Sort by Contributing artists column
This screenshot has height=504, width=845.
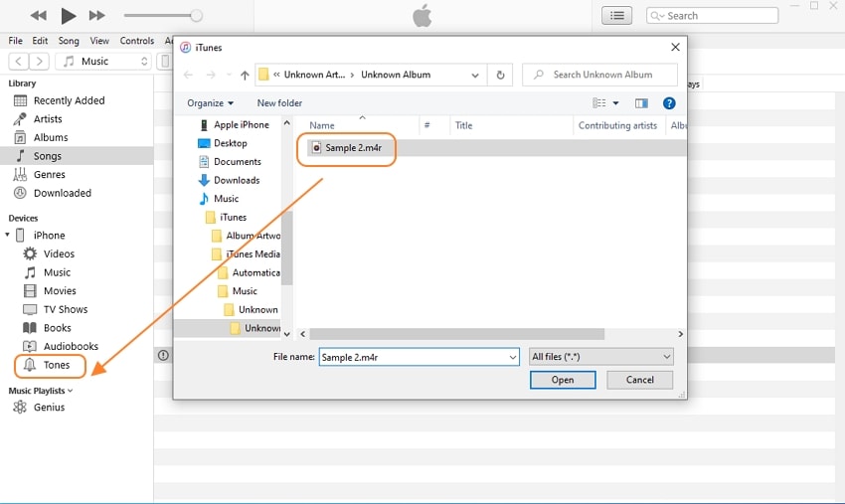617,125
